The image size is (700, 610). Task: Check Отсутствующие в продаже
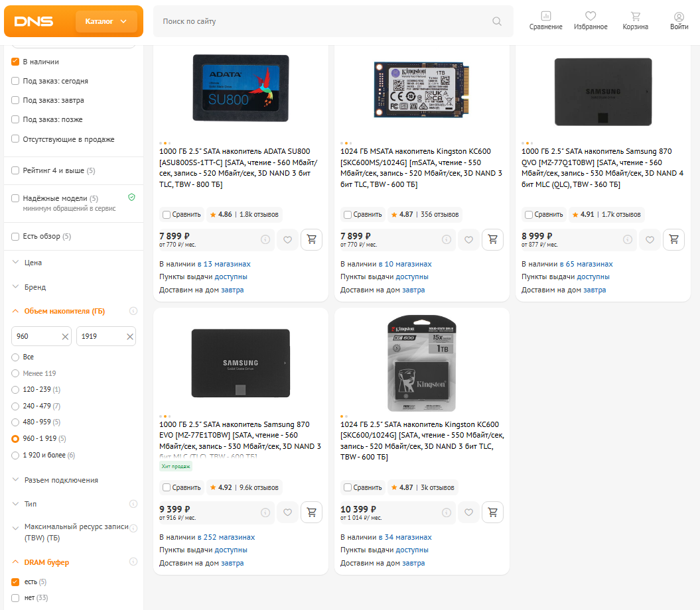pyautogui.click(x=15, y=139)
